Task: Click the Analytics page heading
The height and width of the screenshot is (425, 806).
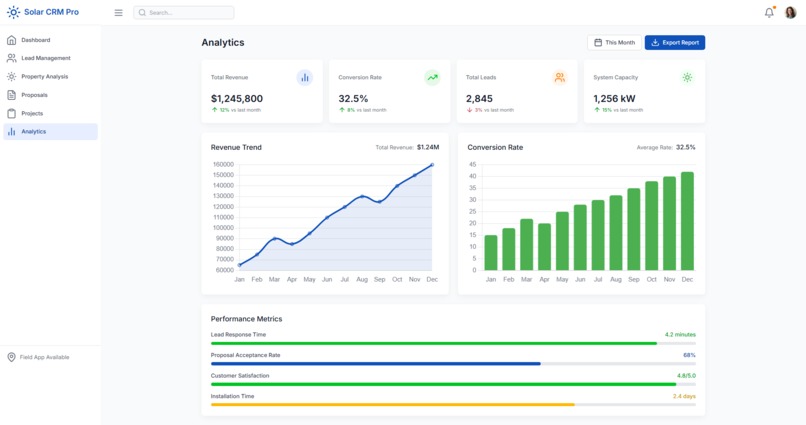Action: pyautogui.click(x=223, y=43)
